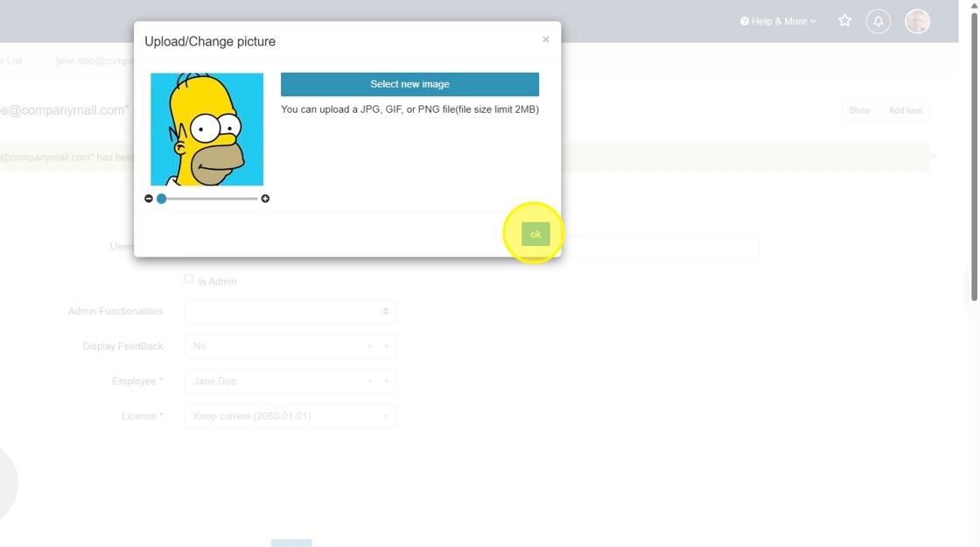This screenshot has height=547, width=980.
Task: Click the favorites star icon
Action: [844, 21]
